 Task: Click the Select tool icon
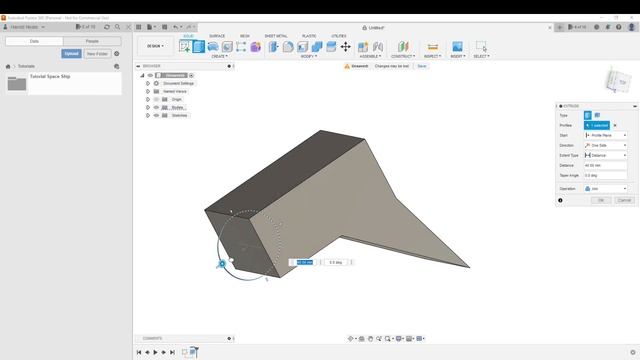tap(481, 46)
